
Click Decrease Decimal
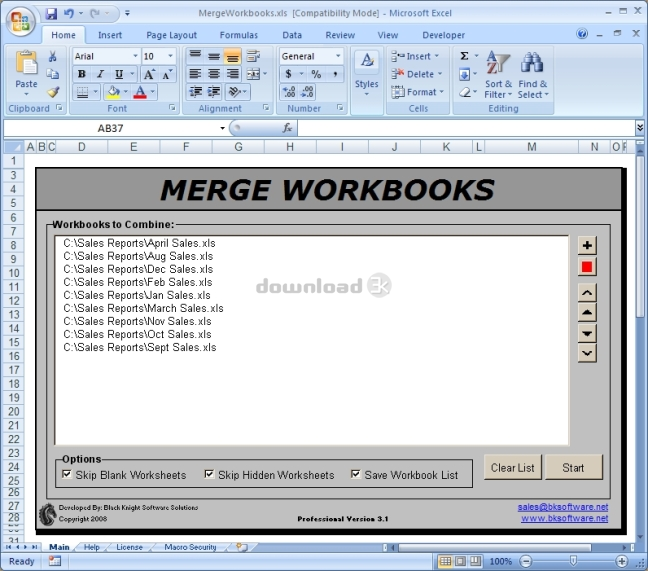pos(307,92)
